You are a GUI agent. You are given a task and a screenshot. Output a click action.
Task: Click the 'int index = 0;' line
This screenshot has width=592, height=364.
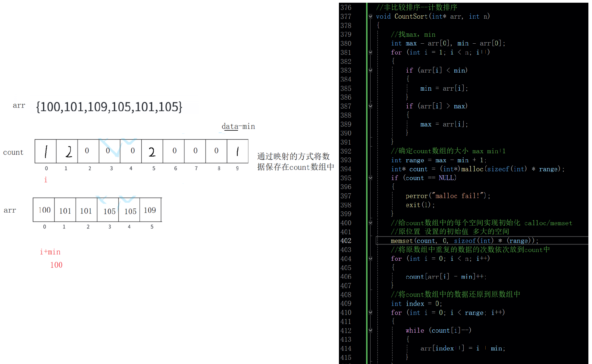click(x=416, y=304)
